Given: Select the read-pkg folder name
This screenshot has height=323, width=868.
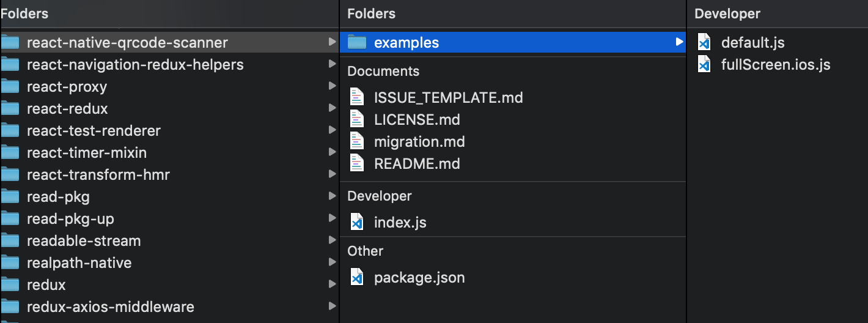Looking at the screenshot, I should [58, 197].
